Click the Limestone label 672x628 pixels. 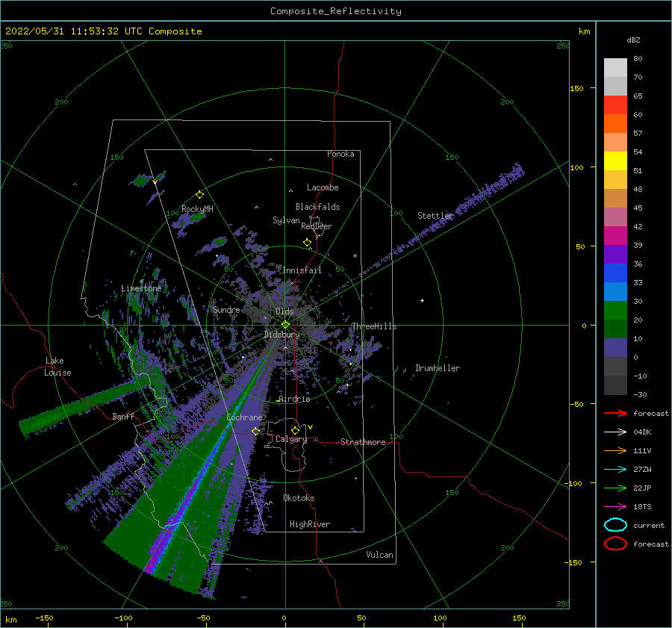pyautogui.click(x=141, y=288)
